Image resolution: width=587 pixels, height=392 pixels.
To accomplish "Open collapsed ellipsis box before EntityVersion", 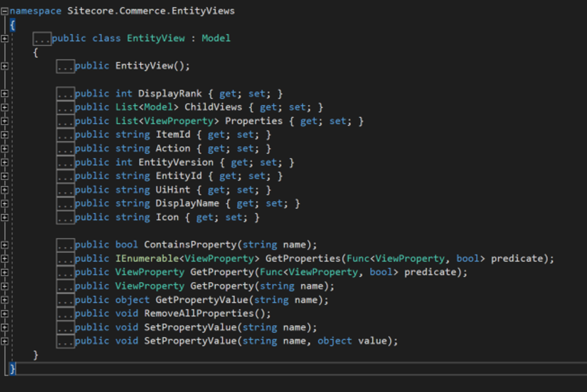I will coord(65,162).
